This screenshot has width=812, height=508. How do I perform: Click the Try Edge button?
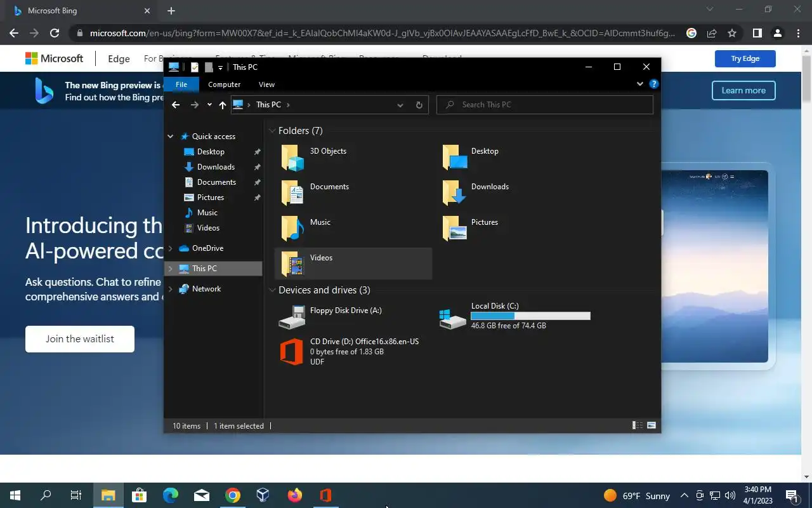745,58
